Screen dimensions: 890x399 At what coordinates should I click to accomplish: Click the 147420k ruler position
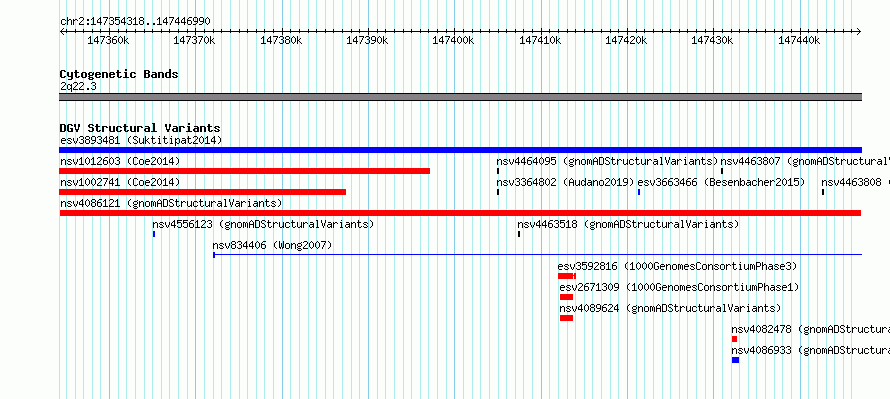pos(626,40)
